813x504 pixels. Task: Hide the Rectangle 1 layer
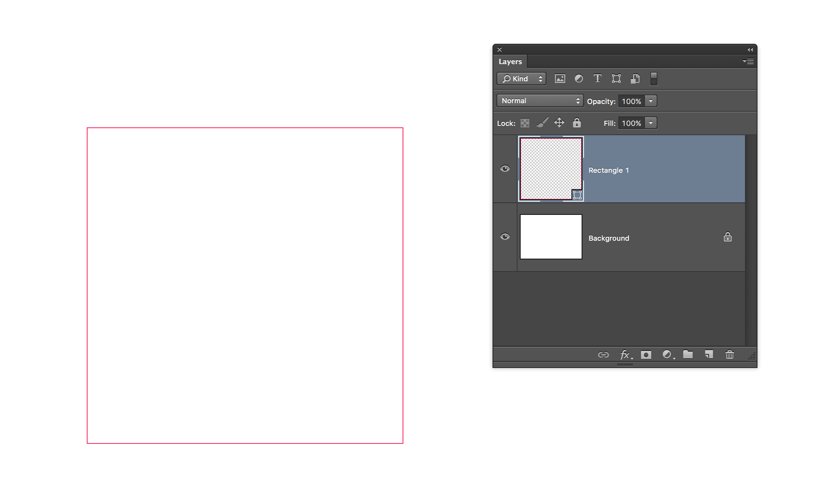coord(505,169)
